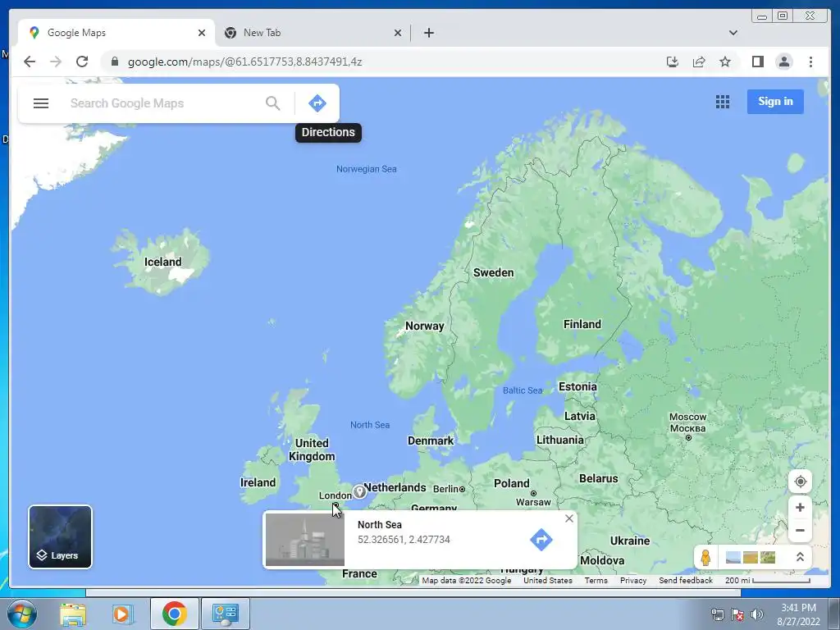This screenshot has height=630, width=840.
Task: Zoom in the map
Action: tap(800, 507)
